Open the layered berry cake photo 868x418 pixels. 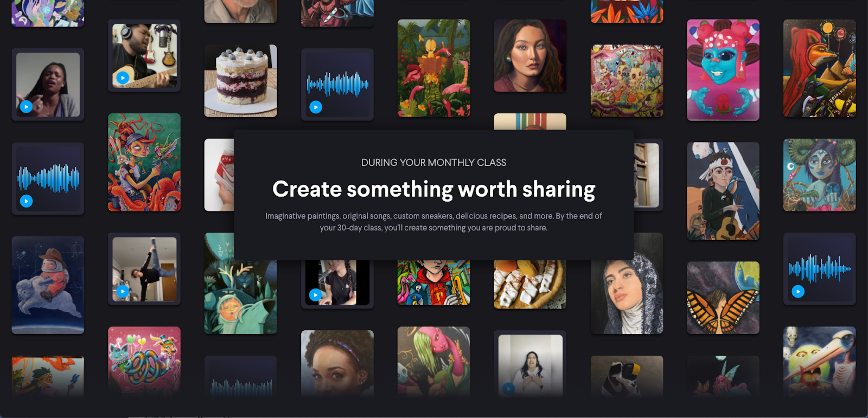pyautogui.click(x=240, y=81)
